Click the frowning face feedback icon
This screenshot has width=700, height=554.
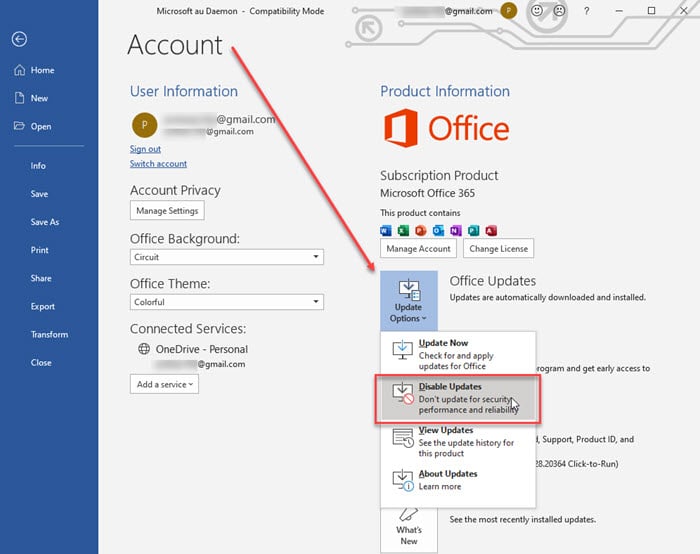(559, 11)
